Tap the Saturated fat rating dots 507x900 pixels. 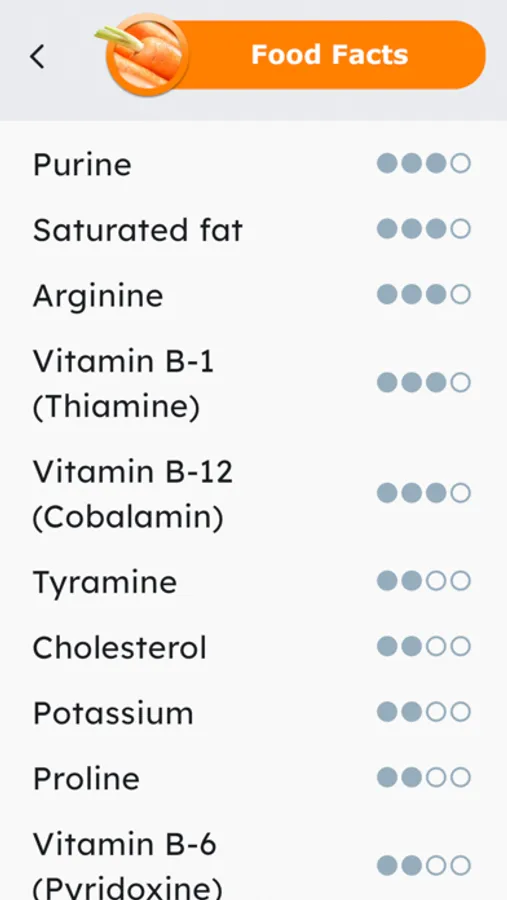(424, 229)
